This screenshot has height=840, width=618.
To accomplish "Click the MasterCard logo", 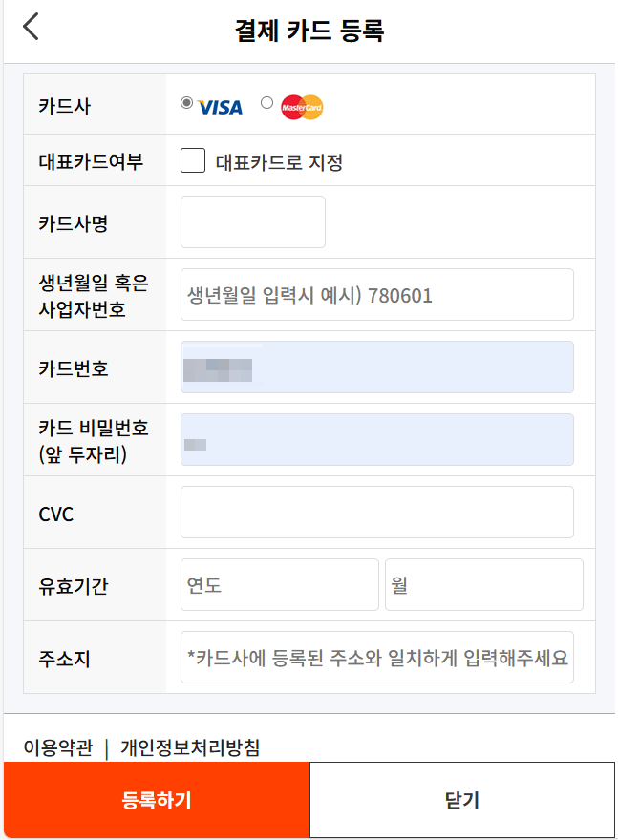I will pyautogui.click(x=302, y=107).
